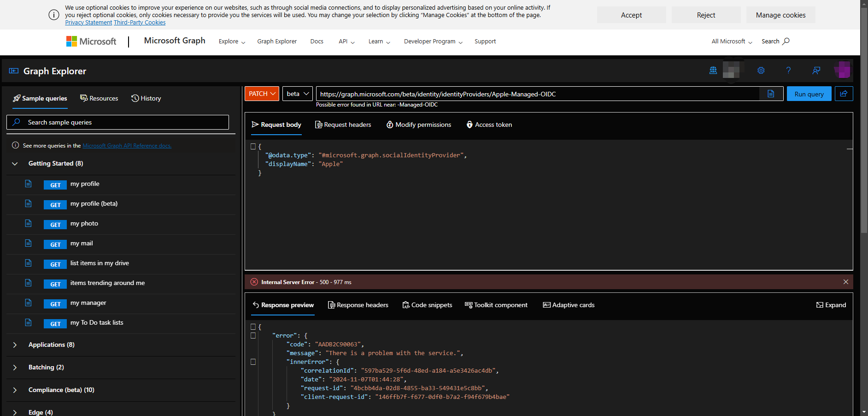Expand the Applications (8) category
Image resolution: width=868 pixels, height=416 pixels.
click(x=15, y=345)
